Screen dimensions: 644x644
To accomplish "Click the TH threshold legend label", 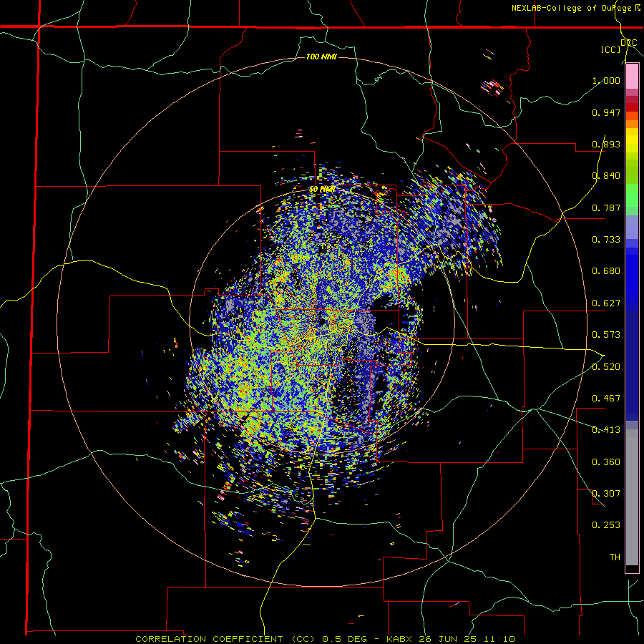I will [x=615, y=557].
